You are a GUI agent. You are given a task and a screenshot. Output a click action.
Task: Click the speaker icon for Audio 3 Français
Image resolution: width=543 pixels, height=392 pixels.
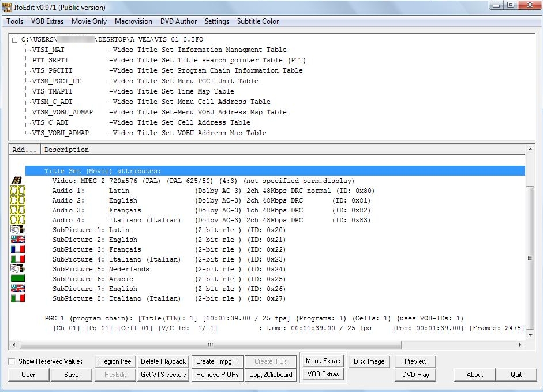18,210
